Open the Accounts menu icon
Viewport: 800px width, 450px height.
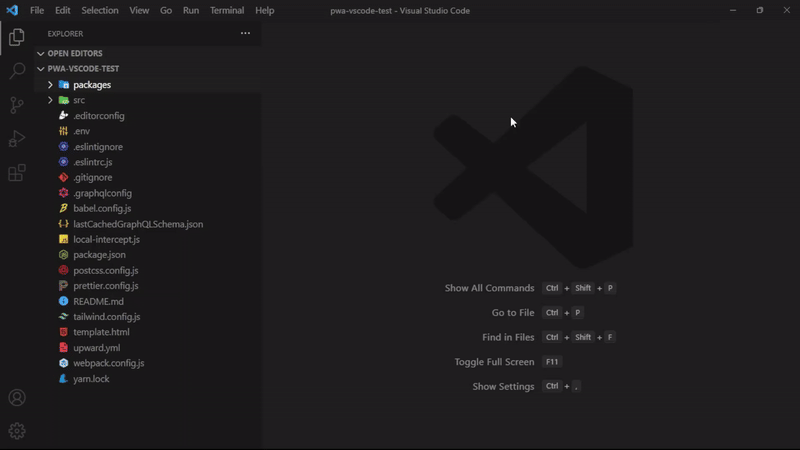17,397
